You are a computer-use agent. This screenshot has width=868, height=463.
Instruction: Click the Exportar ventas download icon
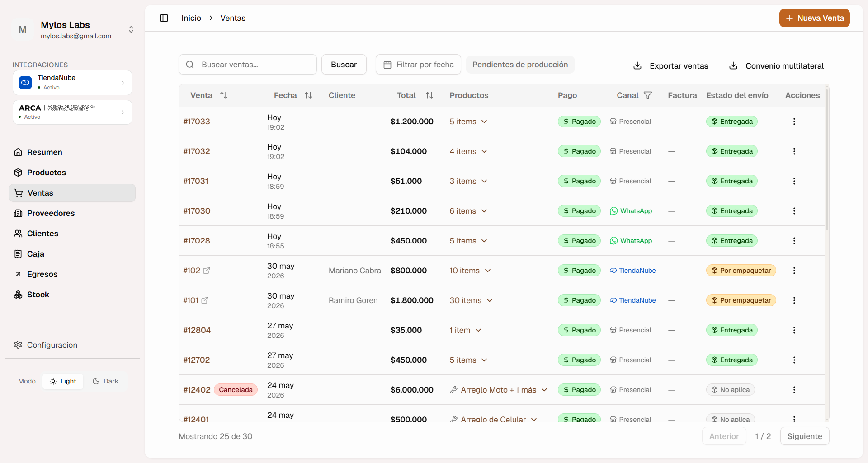637,66
